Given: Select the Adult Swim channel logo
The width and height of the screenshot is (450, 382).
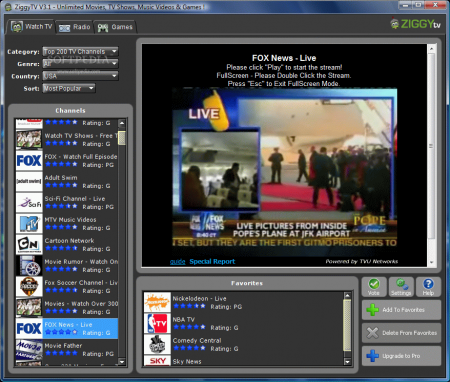Looking at the screenshot, I should (29, 181).
